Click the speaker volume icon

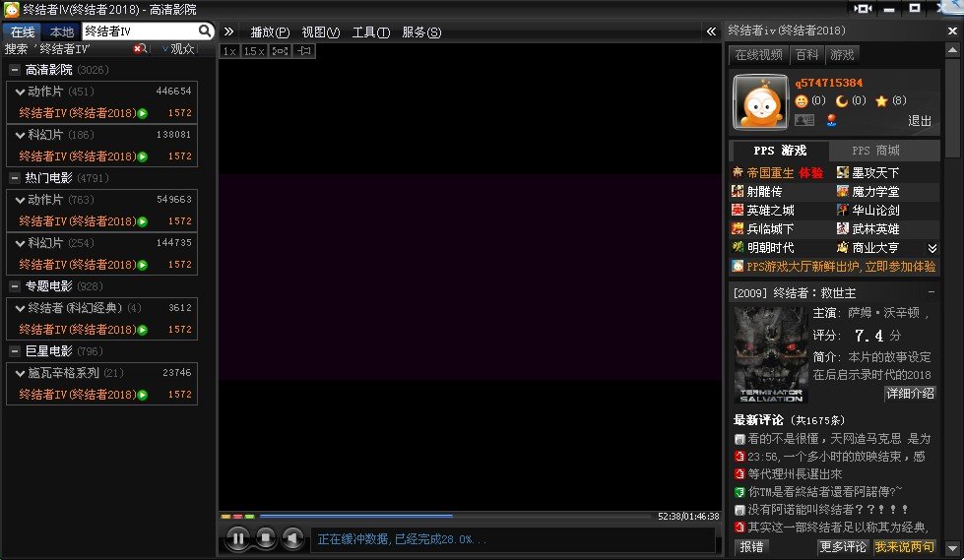[x=292, y=538]
